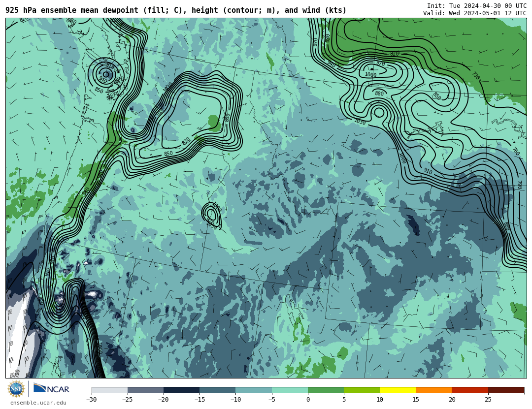Image resolution: width=532 pixels, height=409 pixels.
Task: Select the -5 to 0 colorbar swatch
Action: point(290,390)
